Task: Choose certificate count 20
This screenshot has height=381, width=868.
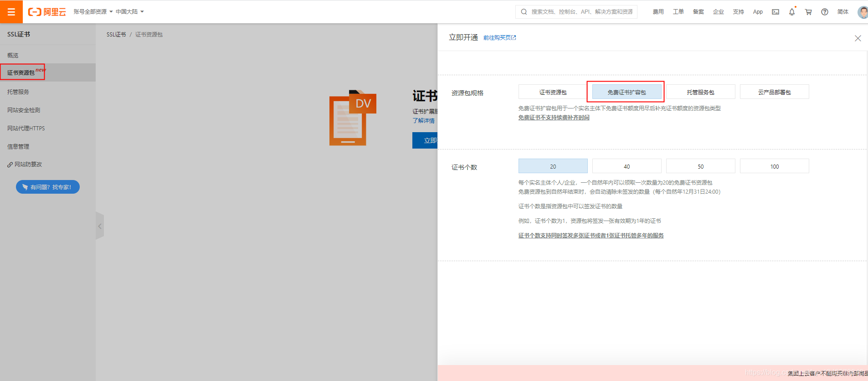Action: (553, 166)
